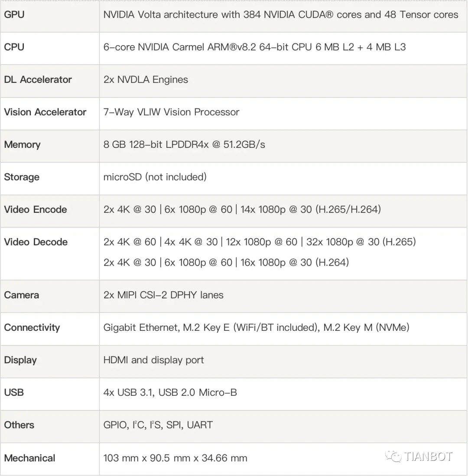This screenshot has width=468, height=476.
Task: Select the Video Encode label
Action: pos(36,209)
